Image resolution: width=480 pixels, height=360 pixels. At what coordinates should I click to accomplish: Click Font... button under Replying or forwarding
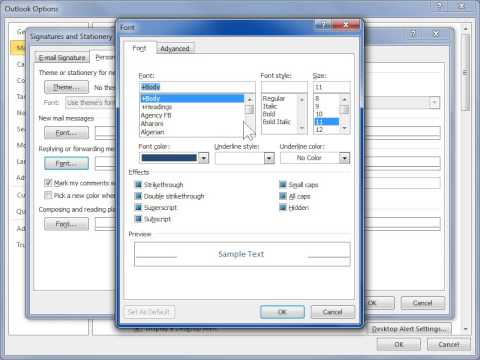(67, 163)
